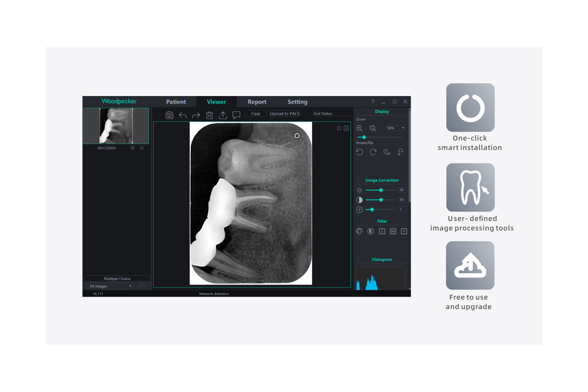Viewport: 588px width, 392px height.
Task: Open the zoom percentage dropdown showing 58%
Action: (396, 128)
